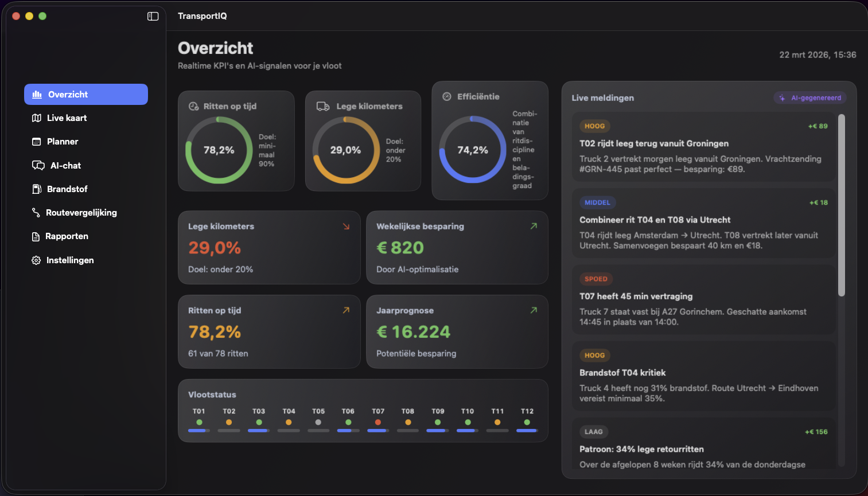Image resolution: width=868 pixels, height=496 pixels.
Task: Collapse the sidebar with the panel toggle
Action: tap(153, 16)
